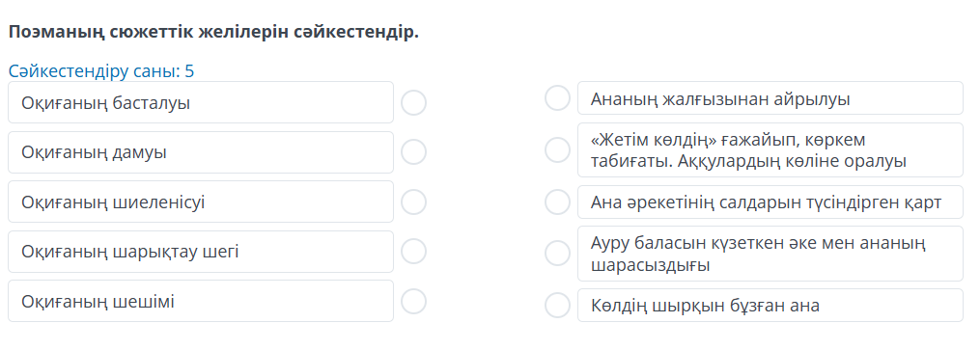Click the Ана әрекетінің салдарын түсіндірген қарт box

click(770, 202)
